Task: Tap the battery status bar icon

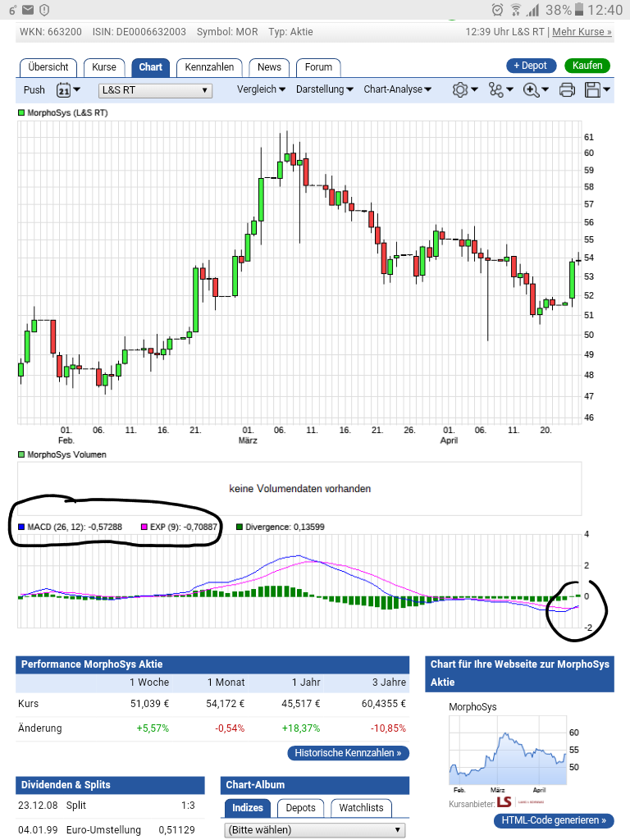Action: (580, 10)
